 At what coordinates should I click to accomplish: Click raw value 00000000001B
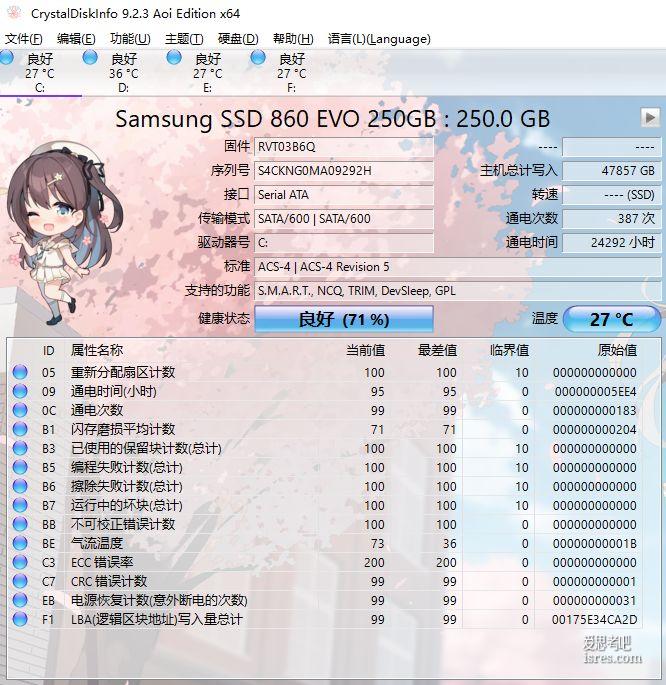pos(595,543)
